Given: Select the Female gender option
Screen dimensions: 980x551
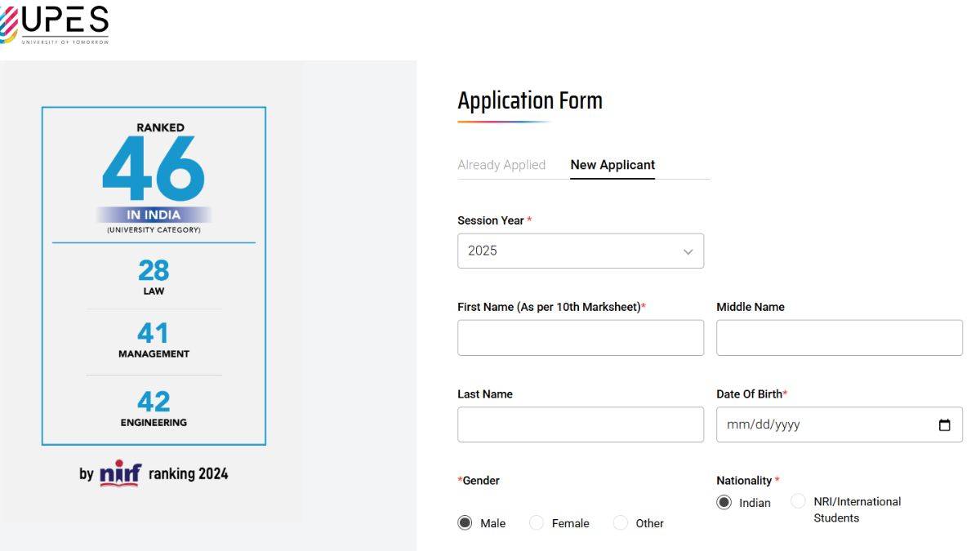Looking at the screenshot, I should 537,522.
